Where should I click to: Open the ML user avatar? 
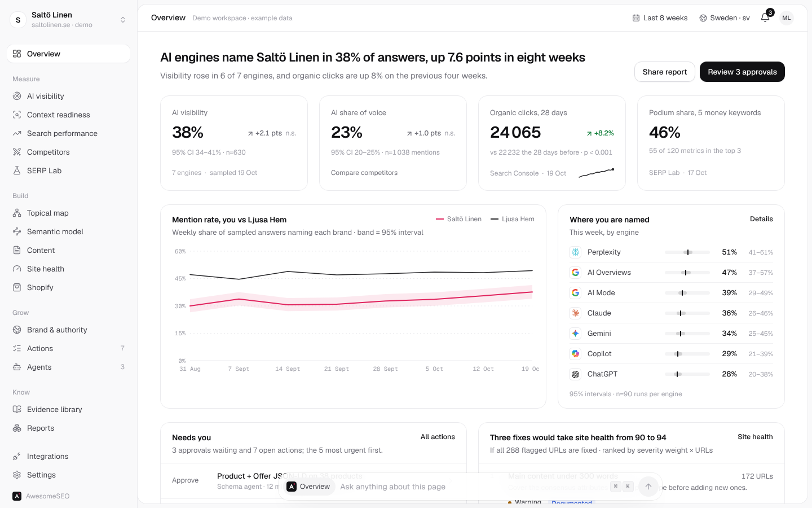coord(787,18)
